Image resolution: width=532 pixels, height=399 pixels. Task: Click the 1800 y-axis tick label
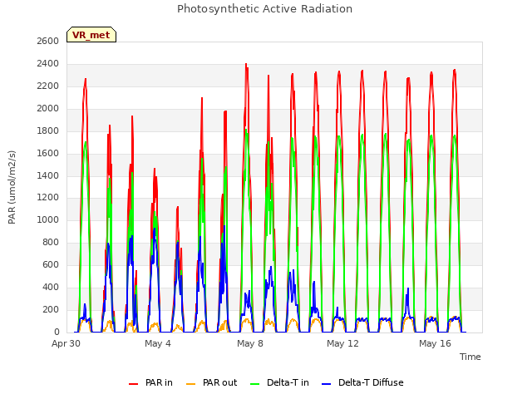(x=48, y=131)
